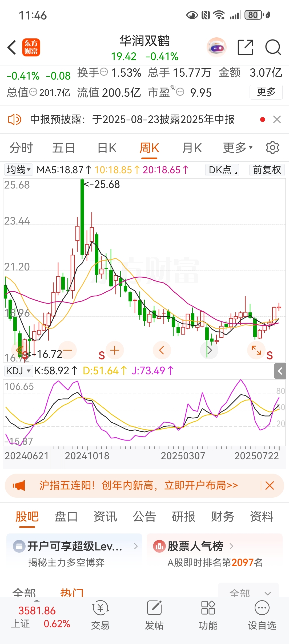The height and width of the screenshot is (644, 289).
Task: Tap the 揭秘主力多空博弈 subtitle
Action: [67, 563]
